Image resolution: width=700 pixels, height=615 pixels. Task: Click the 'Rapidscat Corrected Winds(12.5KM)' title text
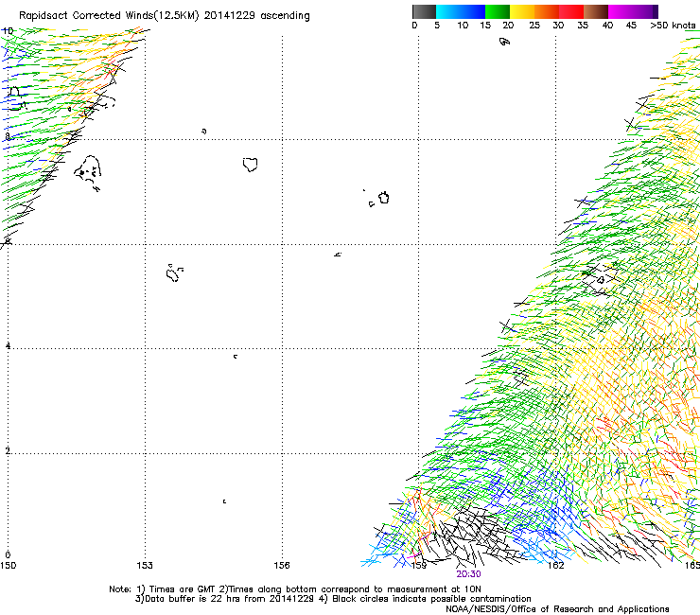pos(109,16)
